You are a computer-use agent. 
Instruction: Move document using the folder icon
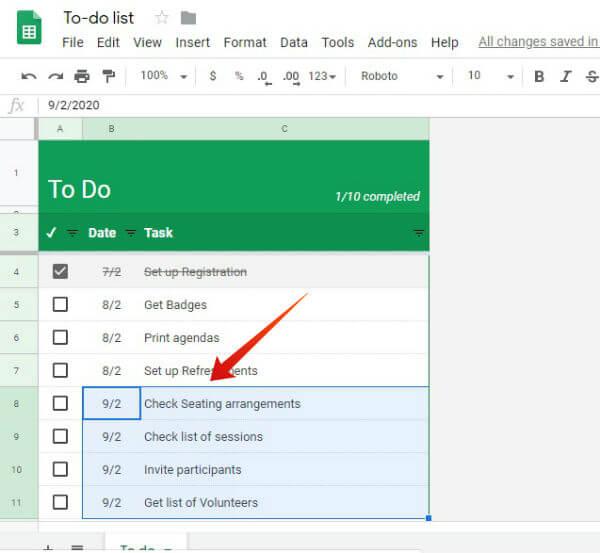click(x=188, y=18)
